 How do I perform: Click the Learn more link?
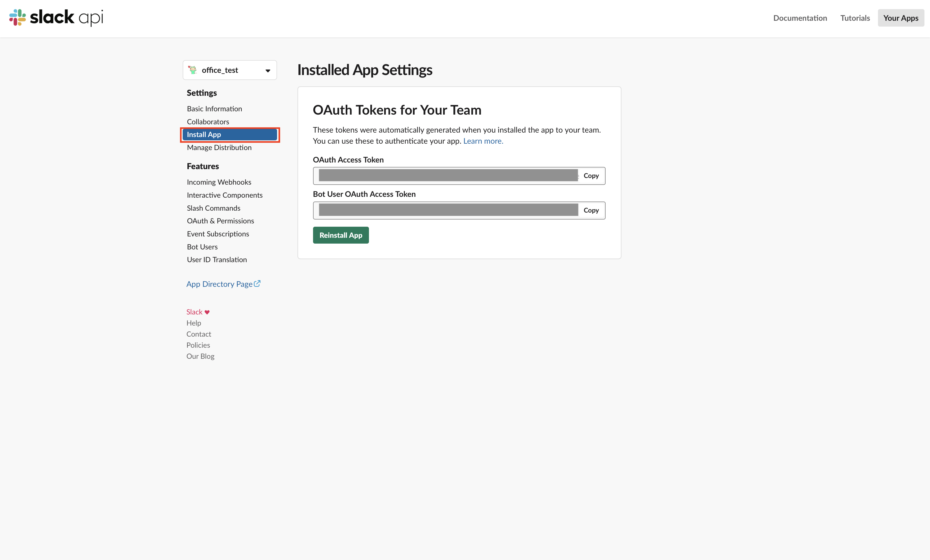pyautogui.click(x=483, y=141)
